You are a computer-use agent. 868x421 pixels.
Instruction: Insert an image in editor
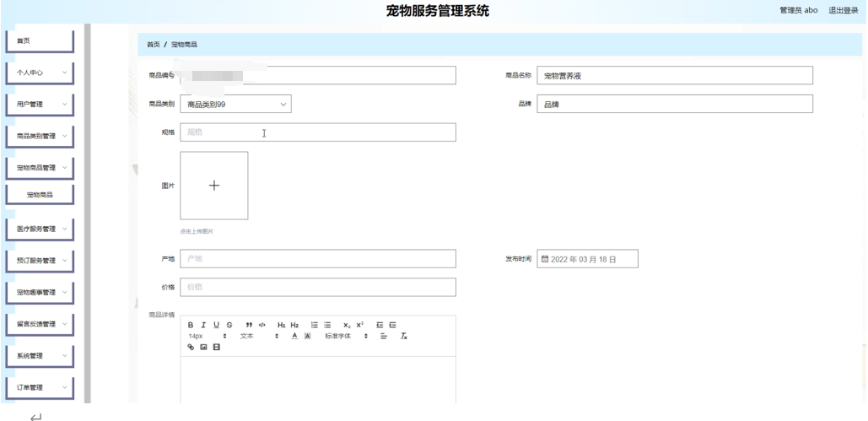click(203, 348)
